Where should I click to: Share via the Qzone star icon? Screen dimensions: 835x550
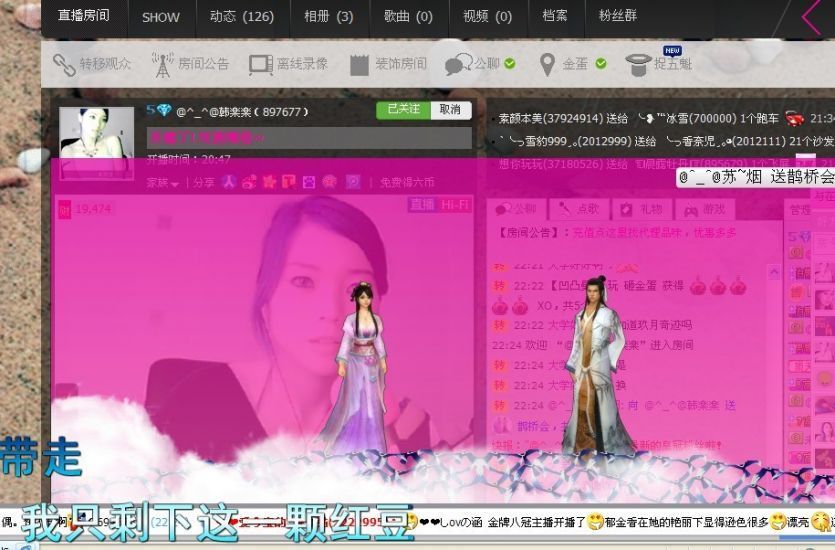[269, 182]
